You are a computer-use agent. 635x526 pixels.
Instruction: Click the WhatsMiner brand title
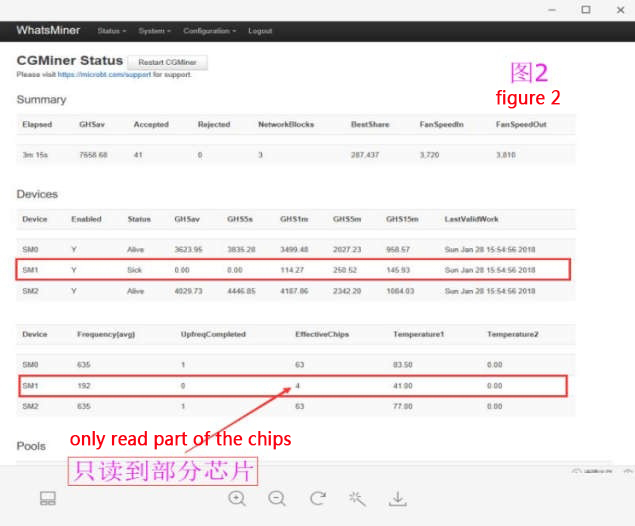[48, 31]
